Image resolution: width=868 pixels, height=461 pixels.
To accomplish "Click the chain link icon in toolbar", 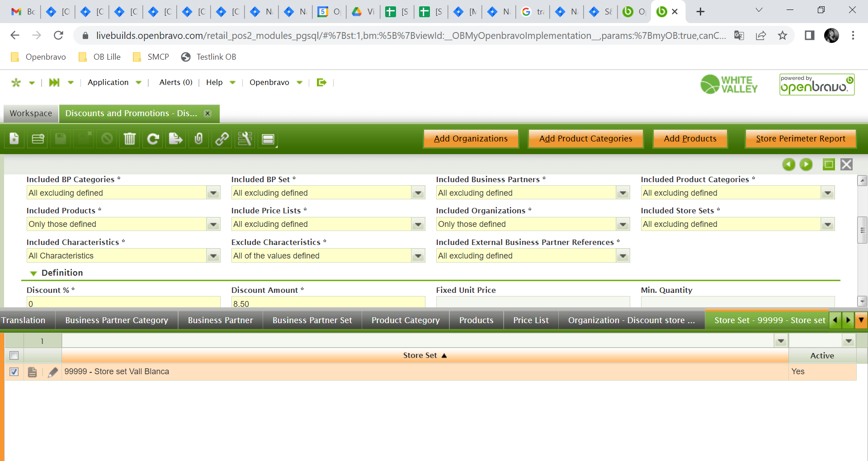I will click(x=222, y=139).
